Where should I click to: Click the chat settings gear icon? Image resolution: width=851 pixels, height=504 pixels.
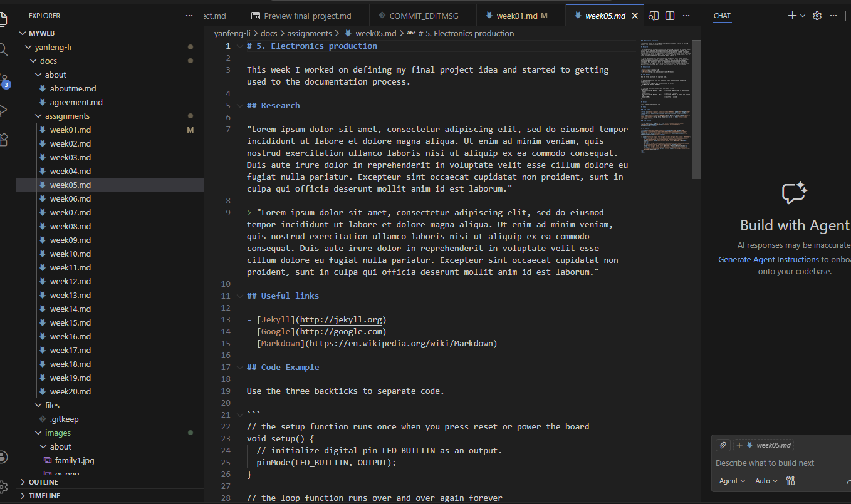pyautogui.click(x=817, y=15)
